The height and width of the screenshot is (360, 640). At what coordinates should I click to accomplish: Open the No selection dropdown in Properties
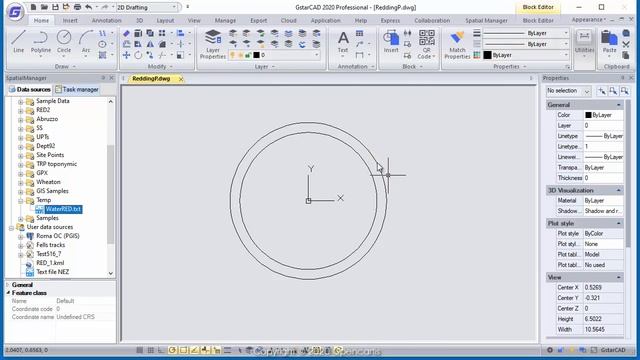click(568, 91)
